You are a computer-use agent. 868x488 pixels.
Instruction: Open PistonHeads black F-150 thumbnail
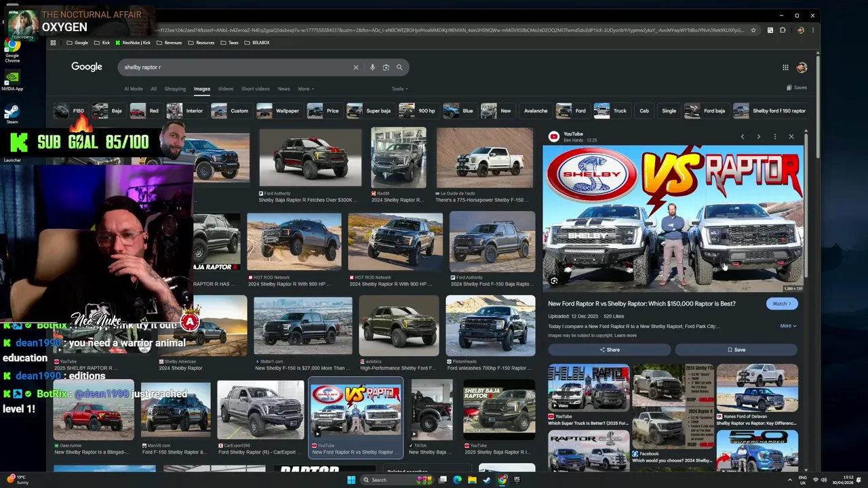[490, 326]
